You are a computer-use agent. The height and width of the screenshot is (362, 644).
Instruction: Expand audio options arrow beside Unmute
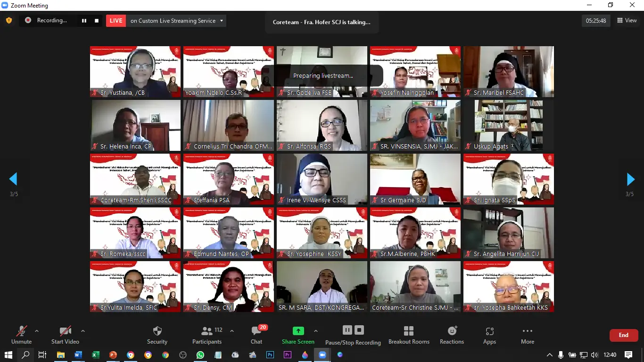point(37,331)
